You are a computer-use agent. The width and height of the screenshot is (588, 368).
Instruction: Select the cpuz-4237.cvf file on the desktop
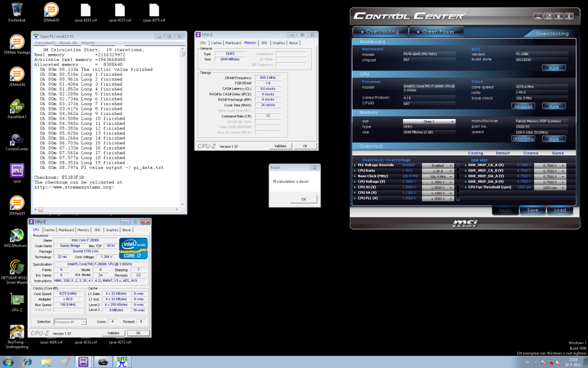(119, 12)
